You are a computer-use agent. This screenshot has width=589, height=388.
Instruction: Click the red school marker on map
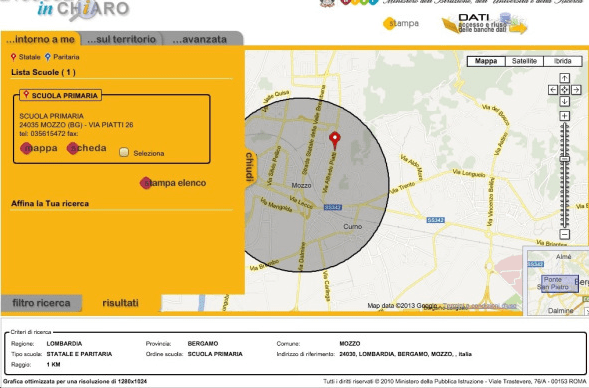[x=335, y=140]
